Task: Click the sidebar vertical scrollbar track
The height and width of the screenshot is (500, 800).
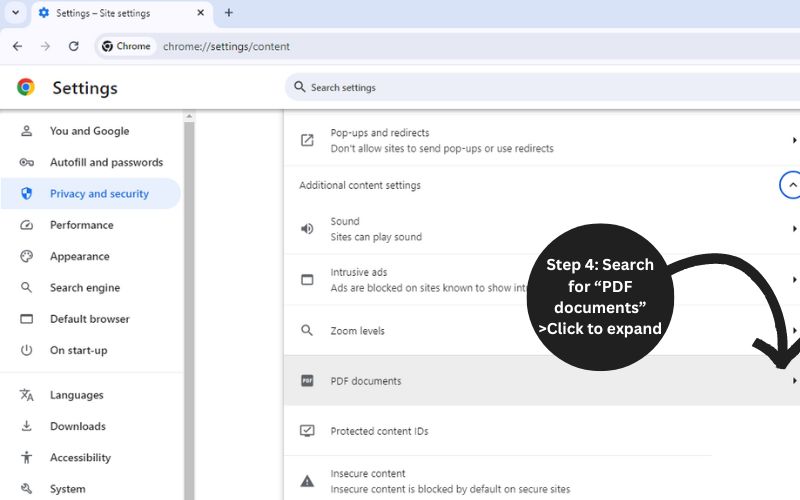Action: [189, 310]
